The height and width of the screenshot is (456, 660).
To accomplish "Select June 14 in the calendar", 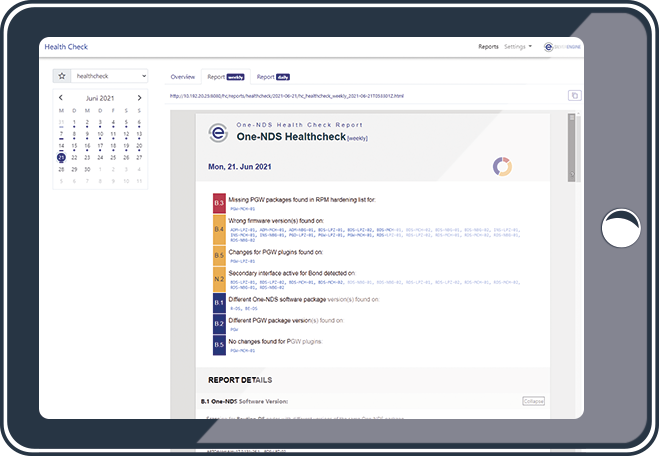I will 61,146.
